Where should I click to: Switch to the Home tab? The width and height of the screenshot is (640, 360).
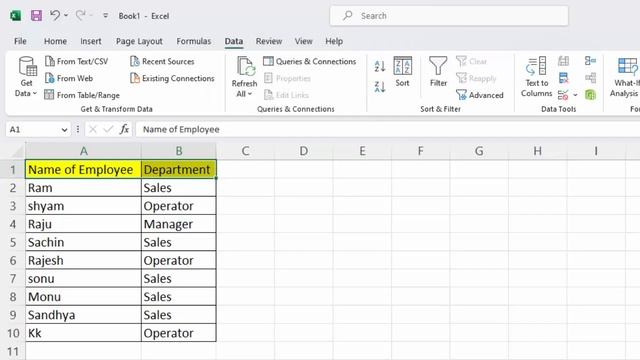(55, 41)
